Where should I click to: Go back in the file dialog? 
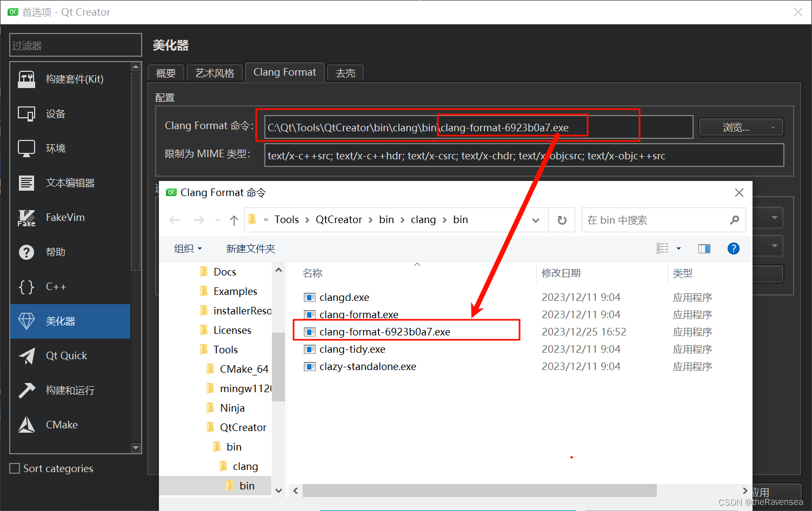coord(175,220)
